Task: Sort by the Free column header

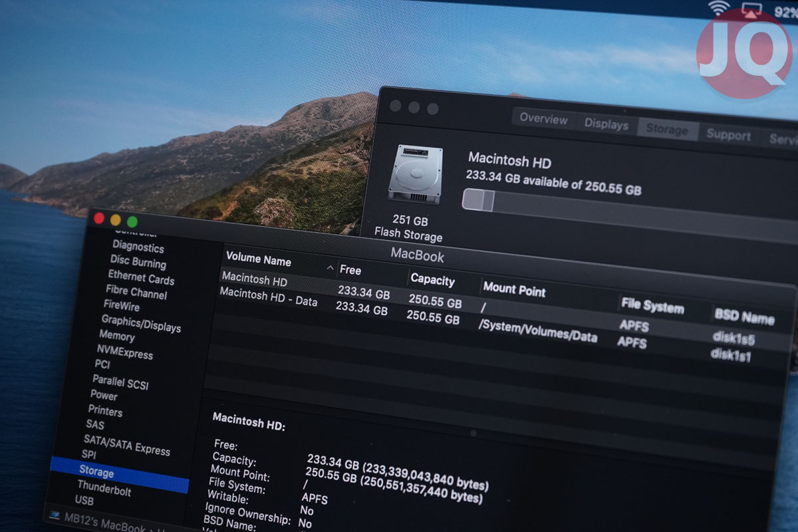Action: [x=350, y=270]
